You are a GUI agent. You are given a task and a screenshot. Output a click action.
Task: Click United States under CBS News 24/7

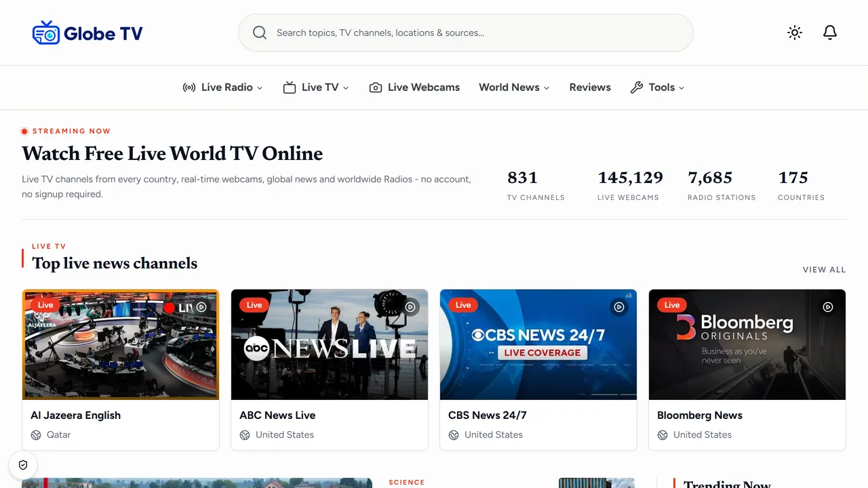pos(494,435)
